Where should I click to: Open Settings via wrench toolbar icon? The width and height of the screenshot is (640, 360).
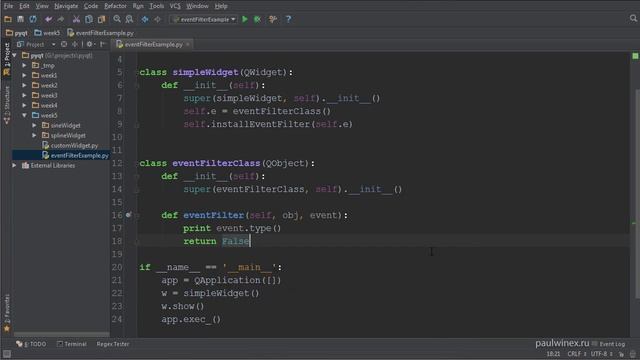point(273,19)
